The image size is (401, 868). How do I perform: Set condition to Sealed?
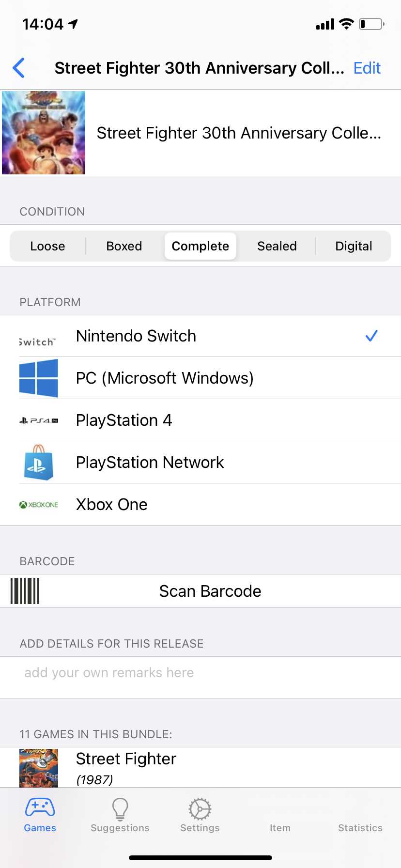tap(277, 246)
